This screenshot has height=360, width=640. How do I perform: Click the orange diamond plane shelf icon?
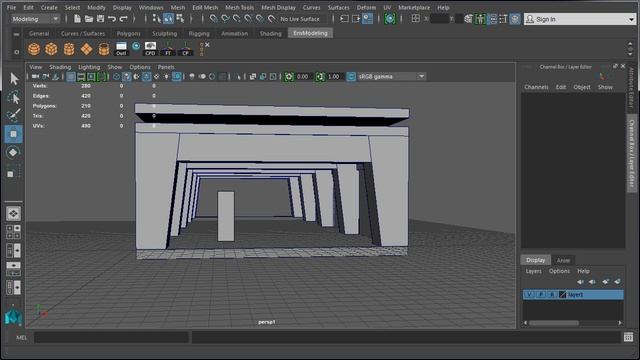tap(87, 49)
